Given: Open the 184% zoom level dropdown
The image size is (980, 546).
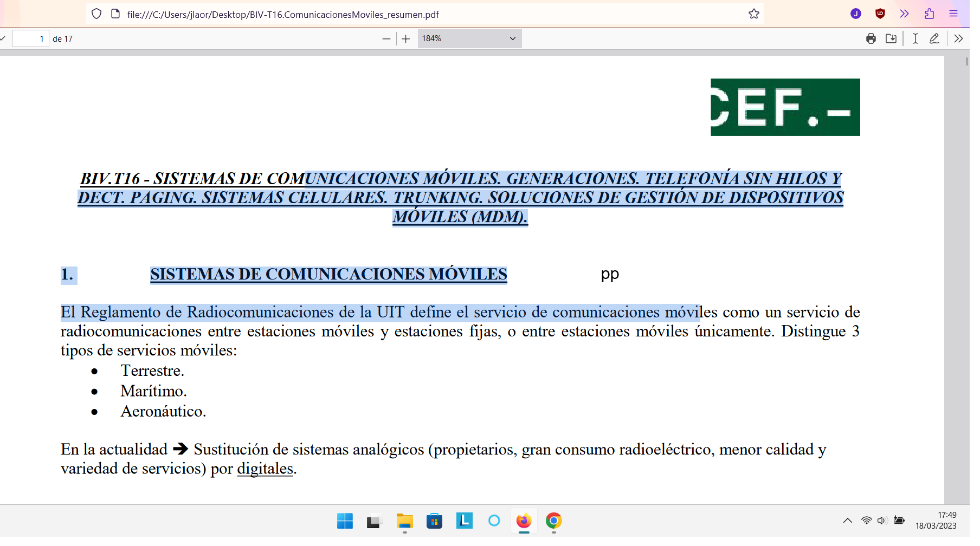Looking at the screenshot, I should (x=469, y=38).
